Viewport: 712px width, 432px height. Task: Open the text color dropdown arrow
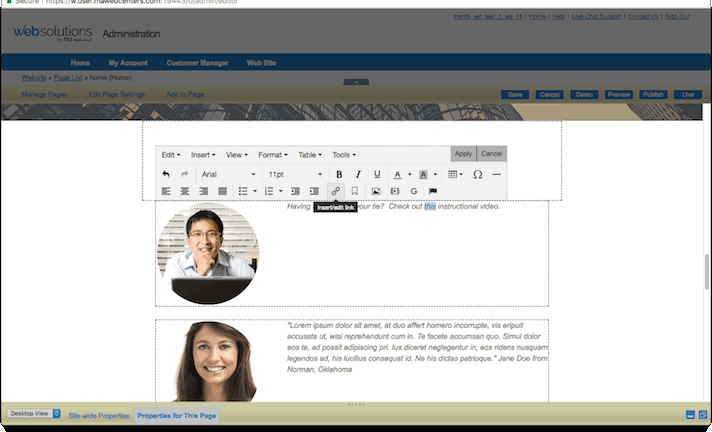pos(410,174)
